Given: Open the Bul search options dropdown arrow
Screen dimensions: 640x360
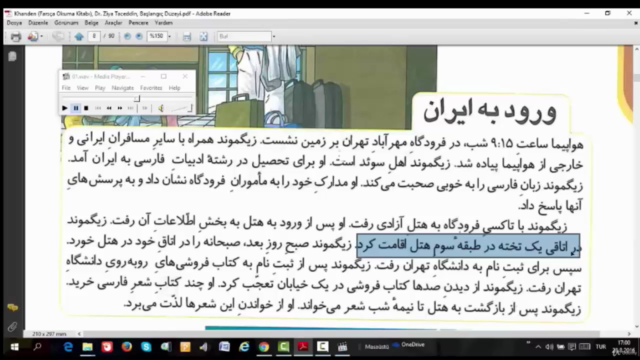Looking at the screenshot, I should click(274, 37).
